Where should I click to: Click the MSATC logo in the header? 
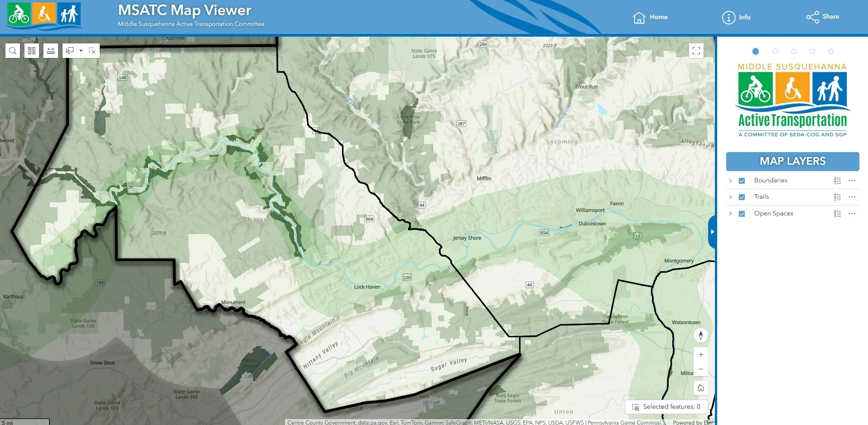[x=44, y=15]
